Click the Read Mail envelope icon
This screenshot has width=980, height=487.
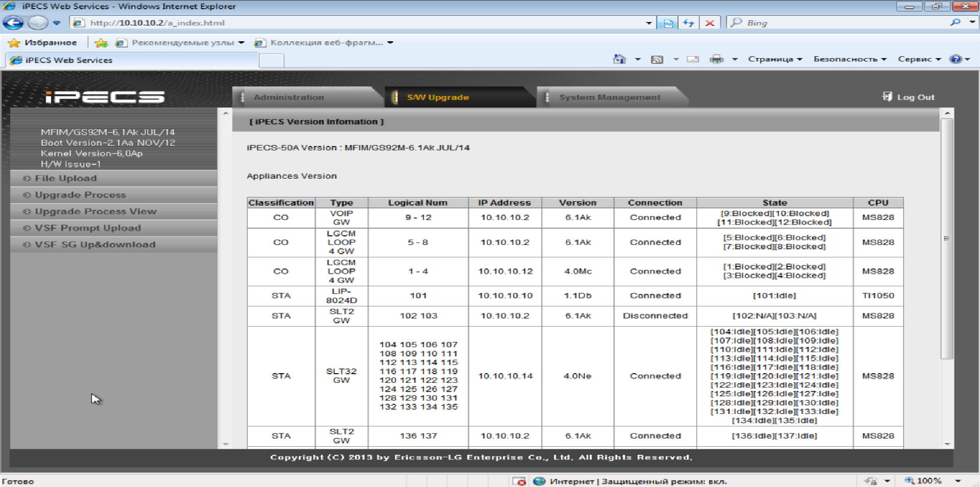pos(692,59)
